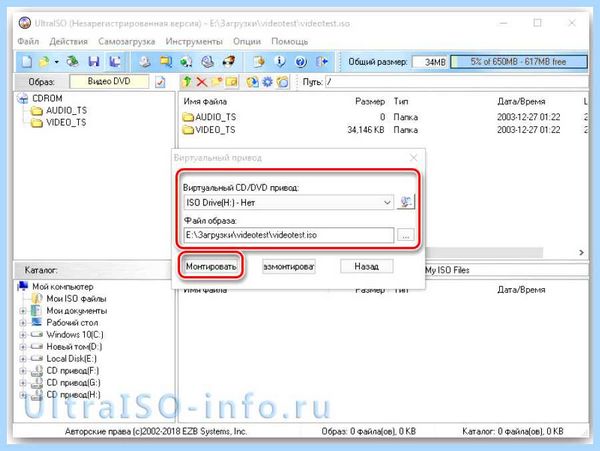Click the Extract icon beside blue gear

tap(252, 81)
